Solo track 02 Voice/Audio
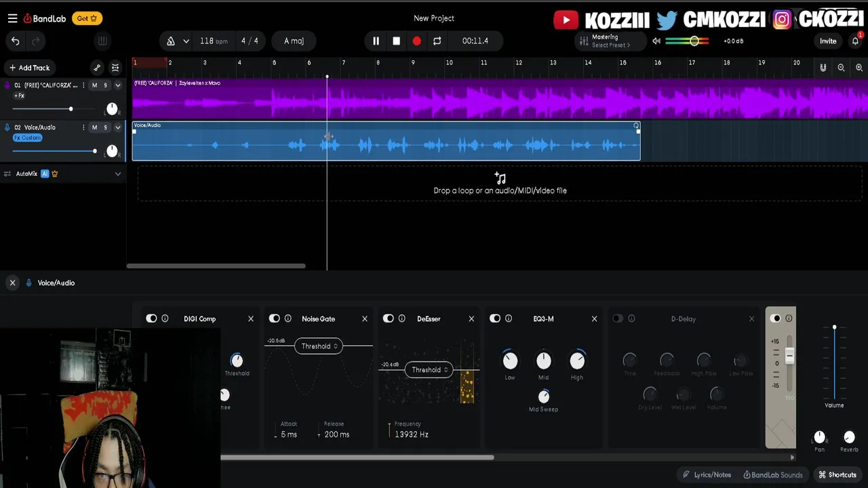This screenshot has height=488, width=868. click(105, 127)
